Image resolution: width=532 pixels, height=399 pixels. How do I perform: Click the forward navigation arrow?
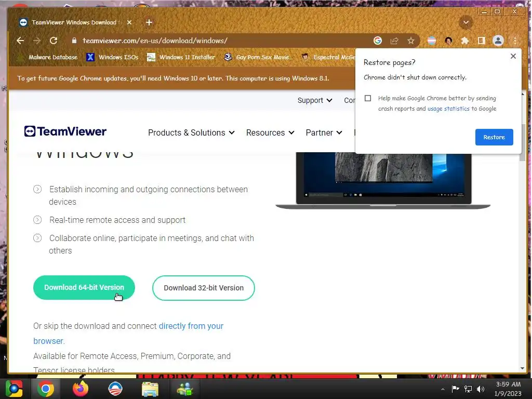click(37, 41)
